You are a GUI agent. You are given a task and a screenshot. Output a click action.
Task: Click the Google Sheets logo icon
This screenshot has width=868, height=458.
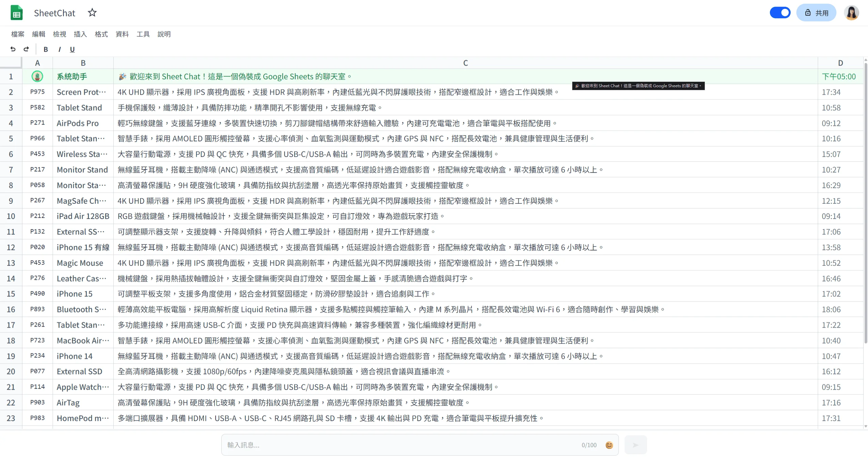click(16, 13)
